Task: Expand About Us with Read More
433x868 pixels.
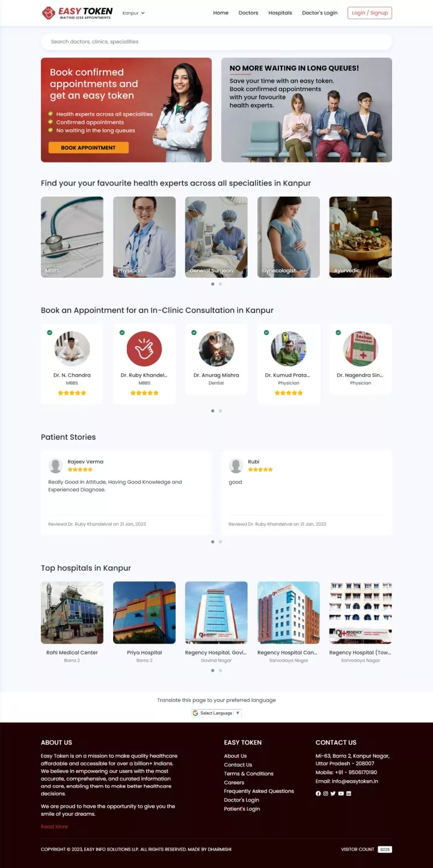Action: pyautogui.click(x=54, y=826)
